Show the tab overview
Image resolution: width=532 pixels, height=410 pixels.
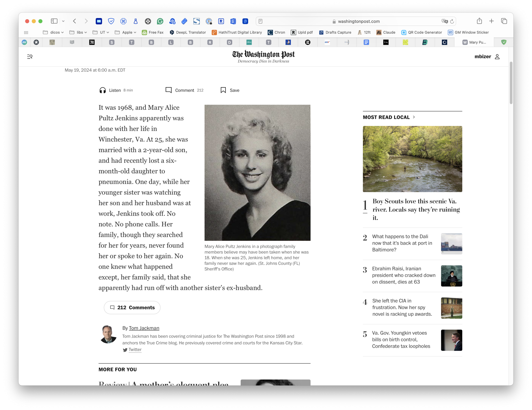(504, 21)
